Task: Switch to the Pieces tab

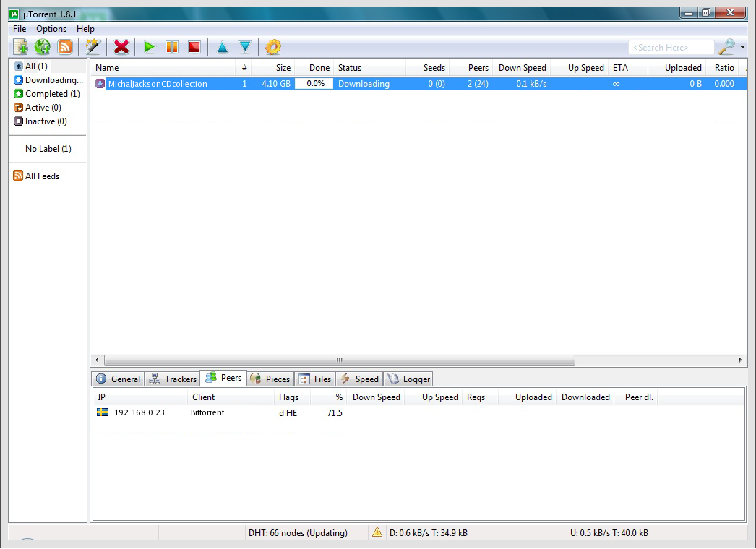Action: (x=270, y=379)
